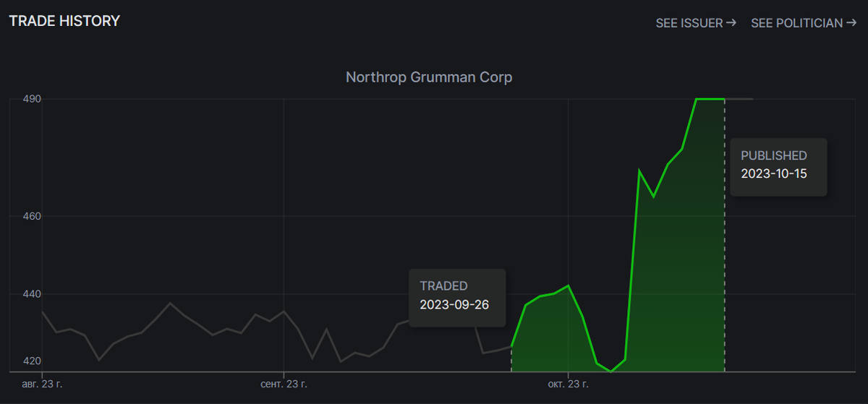Click the dashed traded-date vertical line
868x404 pixels.
(x=511, y=359)
